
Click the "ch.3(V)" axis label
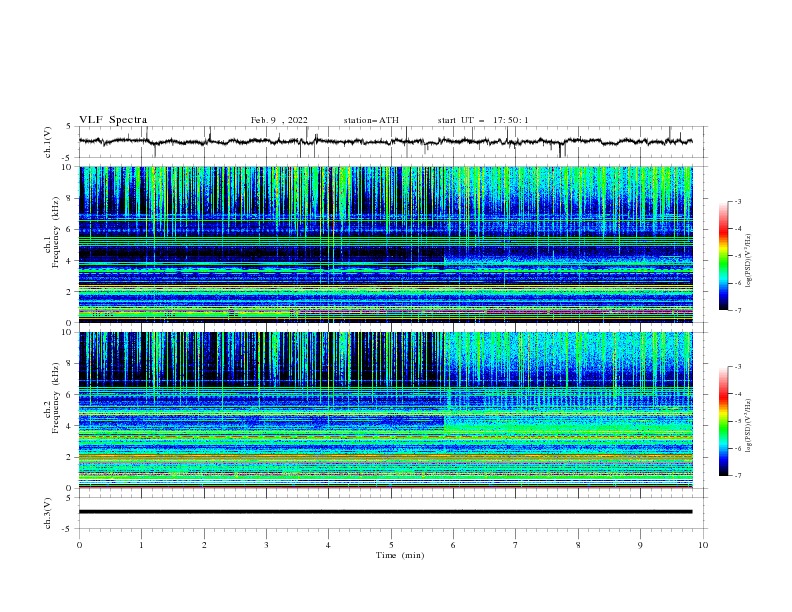click(x=48, y=513)
